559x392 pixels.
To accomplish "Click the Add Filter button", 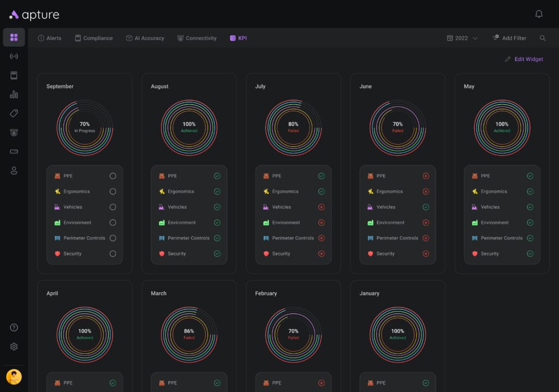I will pos(509,38).
